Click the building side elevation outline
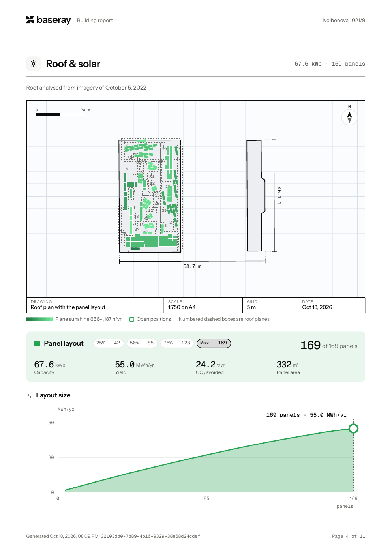This screenshot has width=392, height=554. [x=256, y=196]
